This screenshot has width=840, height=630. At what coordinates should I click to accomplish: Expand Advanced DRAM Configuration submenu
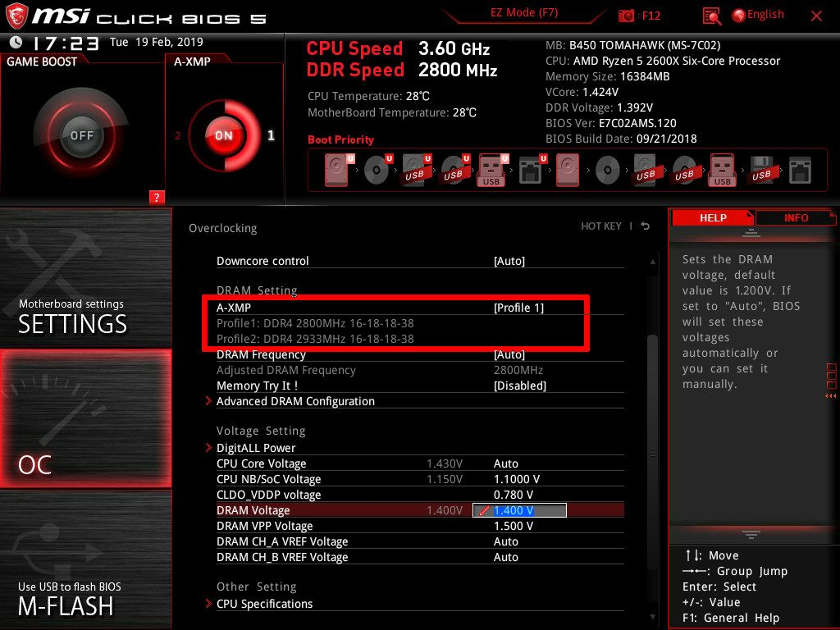295,401
